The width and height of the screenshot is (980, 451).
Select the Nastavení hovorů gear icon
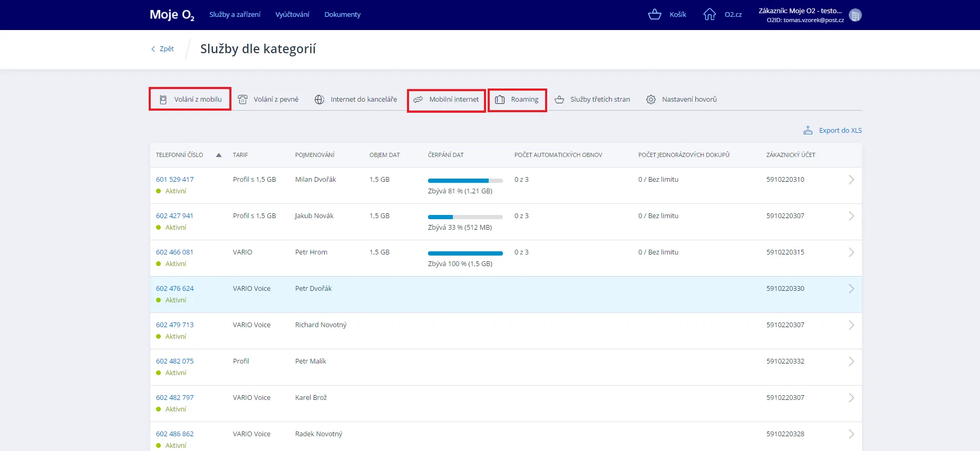[x=651, y=100]
